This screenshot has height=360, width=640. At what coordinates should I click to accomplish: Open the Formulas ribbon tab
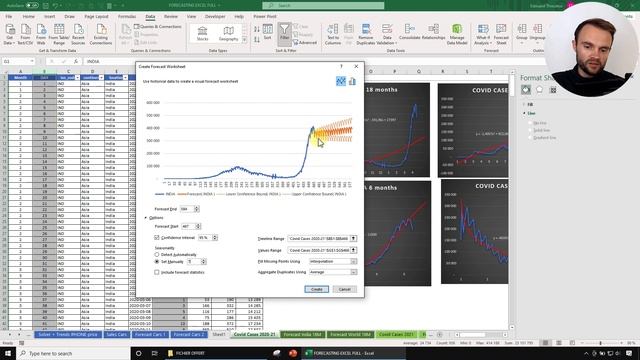[127, 16]
